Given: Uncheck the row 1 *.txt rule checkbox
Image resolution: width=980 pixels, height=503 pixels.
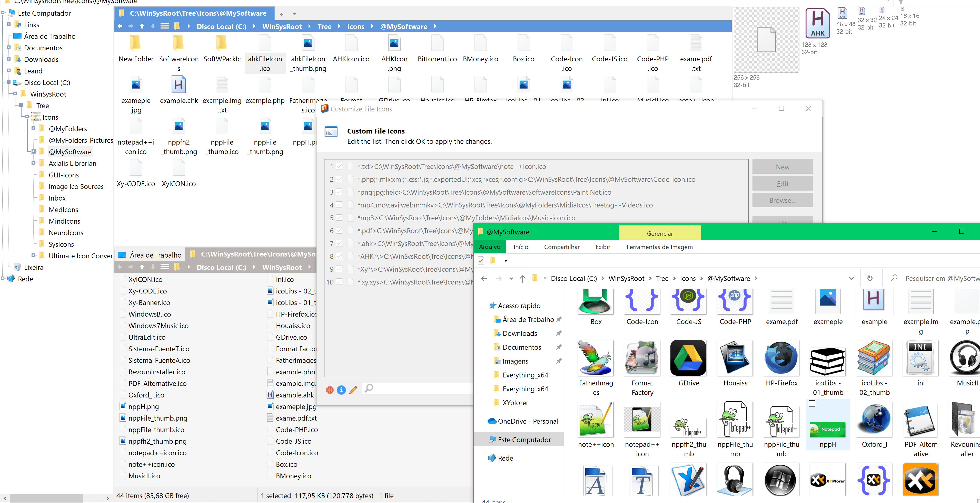Looking at the screenshot, I should pyautogui.click(x=339, y=166).
